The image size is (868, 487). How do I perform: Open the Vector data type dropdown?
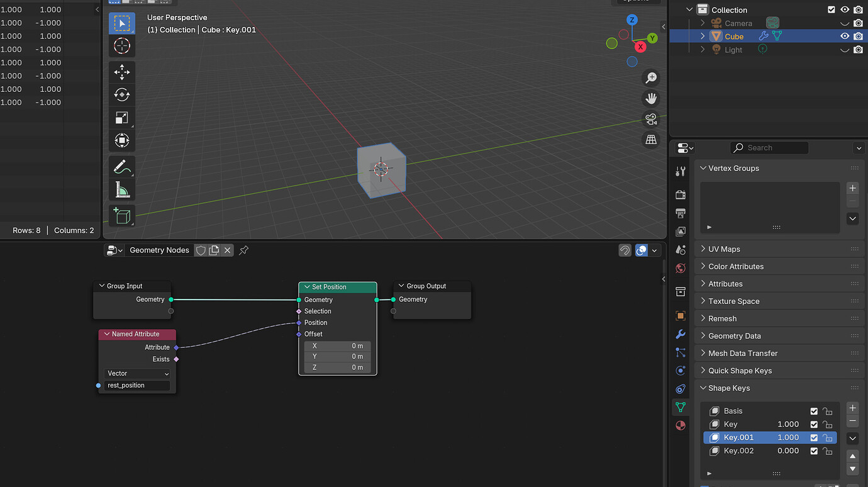pyautogui.click(x=138, y=374)
